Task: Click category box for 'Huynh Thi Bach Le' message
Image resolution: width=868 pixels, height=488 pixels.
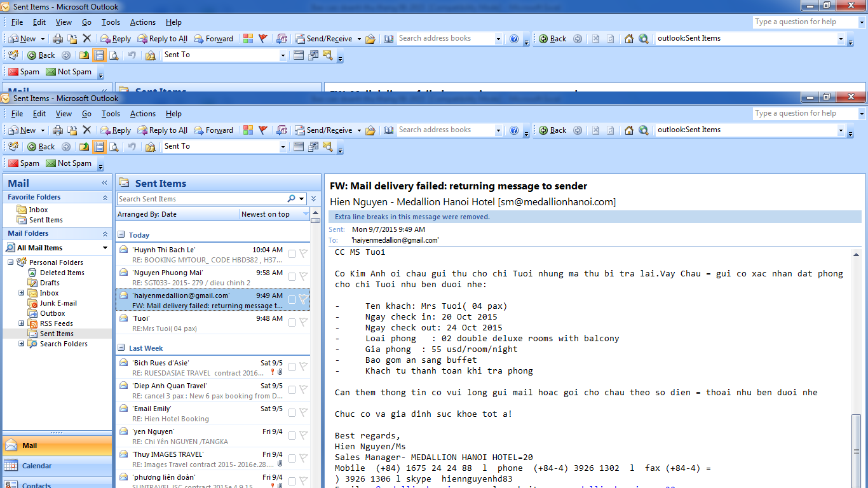Action: coord(292,254)
